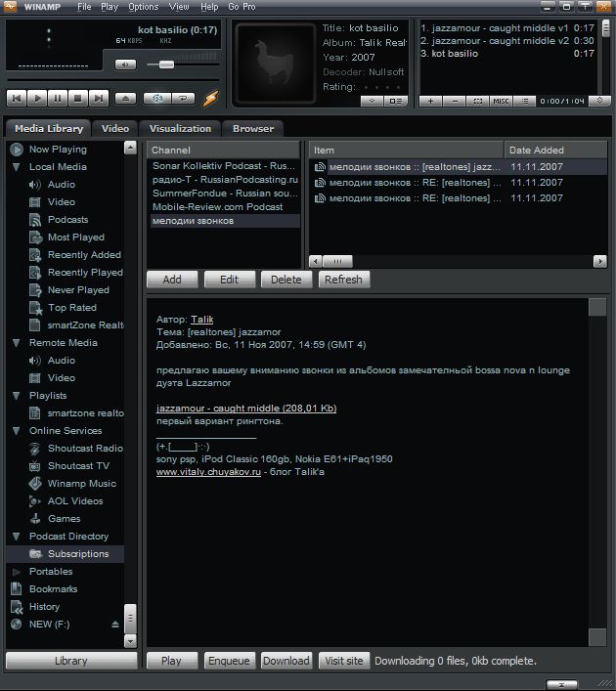This screenshot has height=691, width=616.
Task: Add files with playlist plus button
Action: [x=431, y=101]
